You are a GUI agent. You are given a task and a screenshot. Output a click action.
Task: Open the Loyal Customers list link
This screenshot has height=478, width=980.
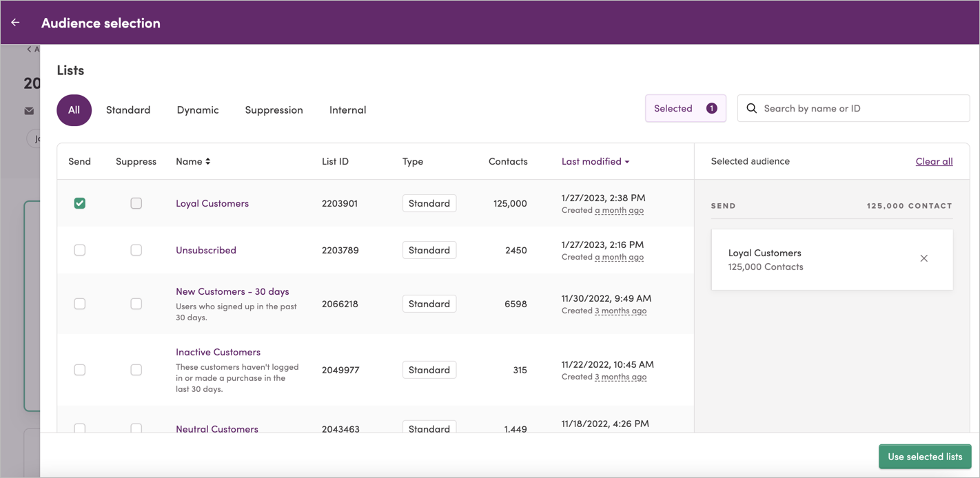tap(212, 203)
